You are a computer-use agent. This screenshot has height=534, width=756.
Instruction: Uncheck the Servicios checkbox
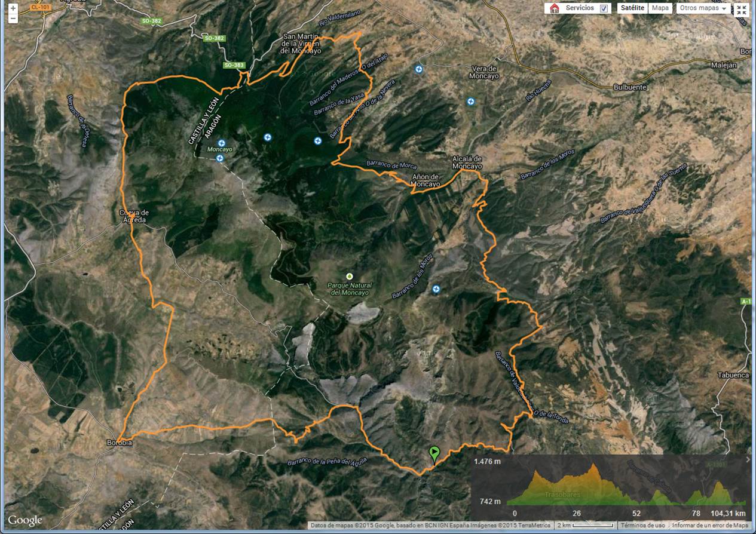click(604, 8)
